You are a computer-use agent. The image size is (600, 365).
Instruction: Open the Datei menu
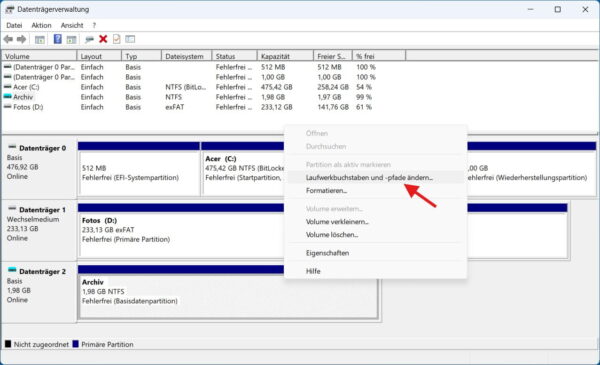(x=14, y=25)
